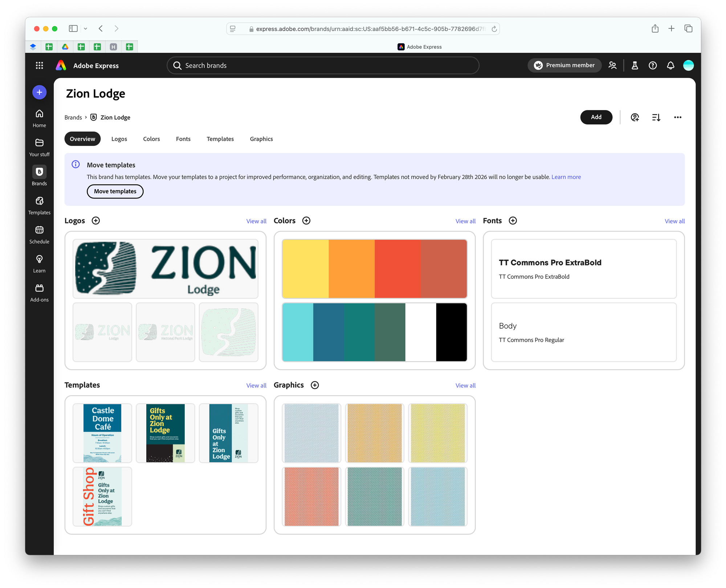Screen dimensions: 726x588
Task: Switch to the Templates tab
Action: [220, 139]
